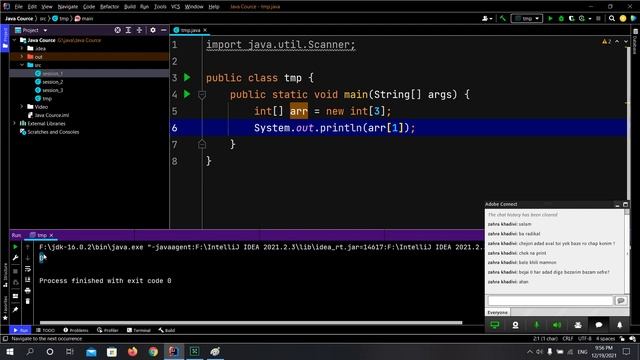
Task: Click the wrench icon in Run panel
Action: point(16,258)
